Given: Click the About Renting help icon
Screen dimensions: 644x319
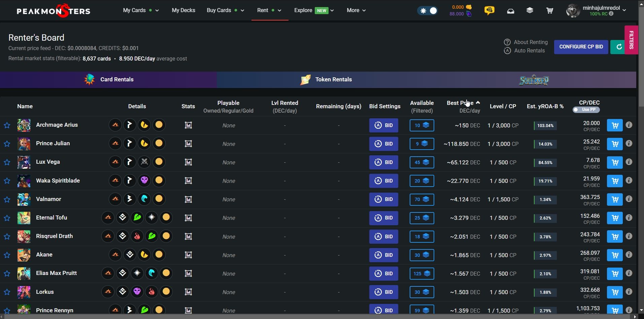Looking at the screenshot, I should click(x=507, y=42).
